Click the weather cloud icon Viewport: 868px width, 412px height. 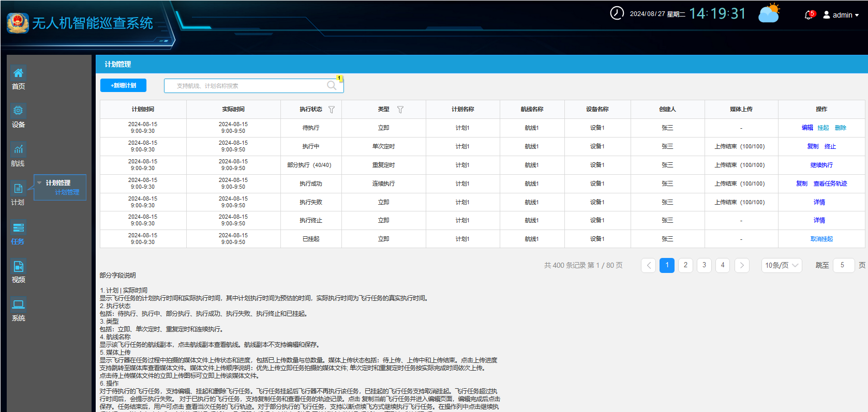pos(769,13)
